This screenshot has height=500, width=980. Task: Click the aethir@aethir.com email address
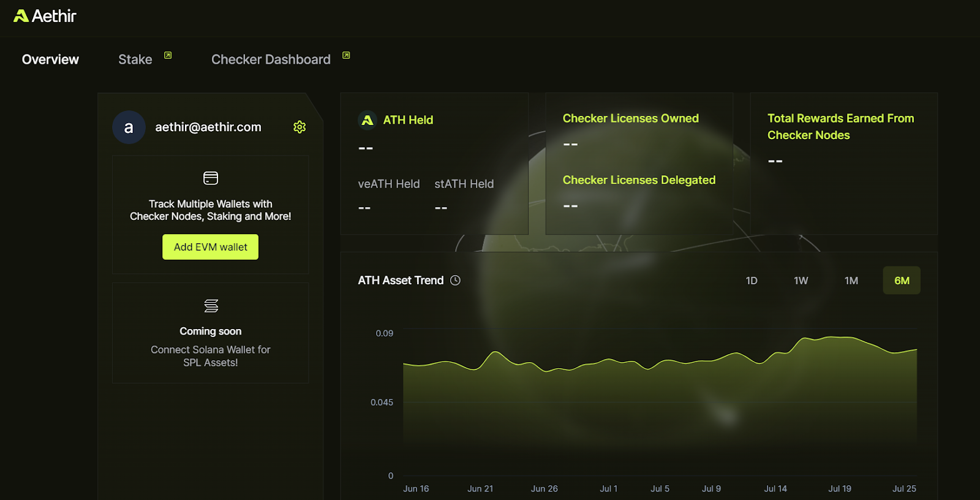tap(208, 127)
